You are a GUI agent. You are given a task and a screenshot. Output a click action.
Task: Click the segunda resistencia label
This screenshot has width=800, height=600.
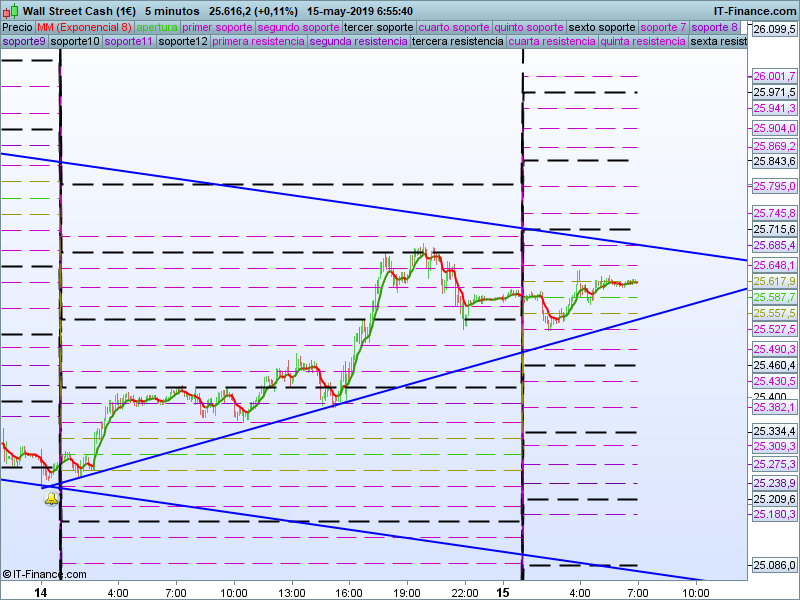point(358,41)
